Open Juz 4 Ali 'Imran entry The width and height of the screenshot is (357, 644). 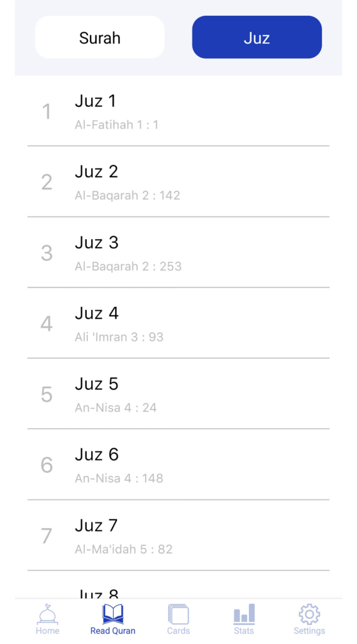[178, 323]
